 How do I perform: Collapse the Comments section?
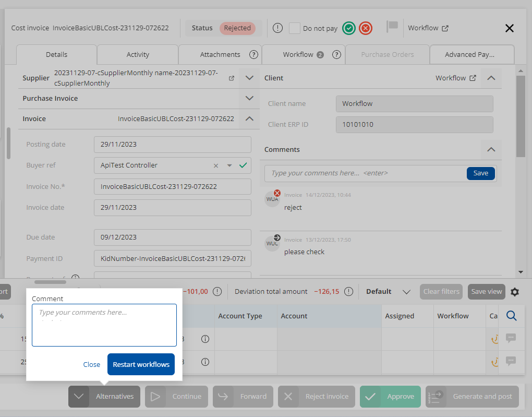coord(491,149)
